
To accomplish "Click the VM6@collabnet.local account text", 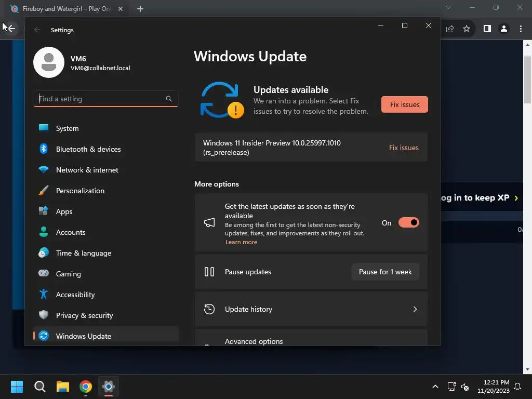I will click(x=100, y=68).
